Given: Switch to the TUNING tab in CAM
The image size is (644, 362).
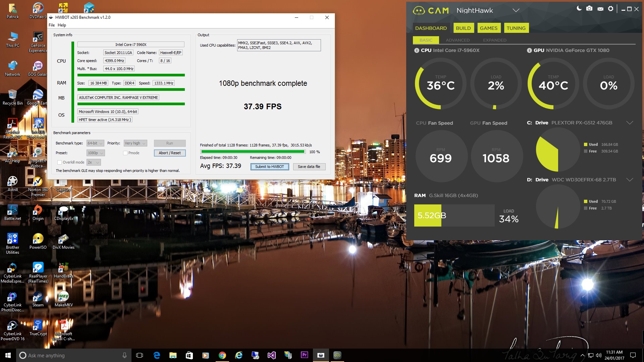Looking at the screenshot, I should 516,28.
